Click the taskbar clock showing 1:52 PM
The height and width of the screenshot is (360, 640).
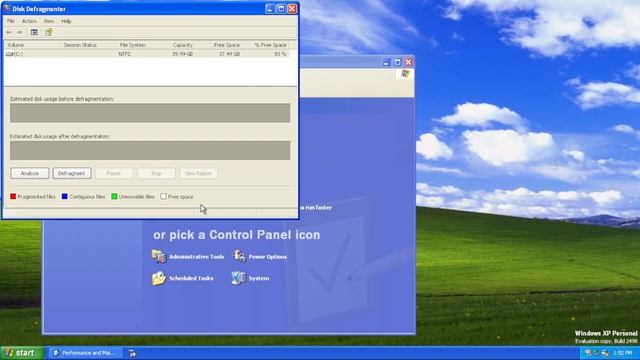622,353
